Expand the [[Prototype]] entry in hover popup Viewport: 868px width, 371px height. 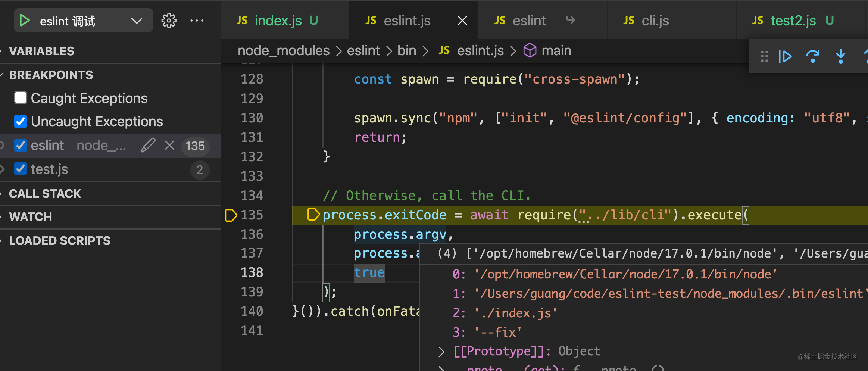[441, 351]
